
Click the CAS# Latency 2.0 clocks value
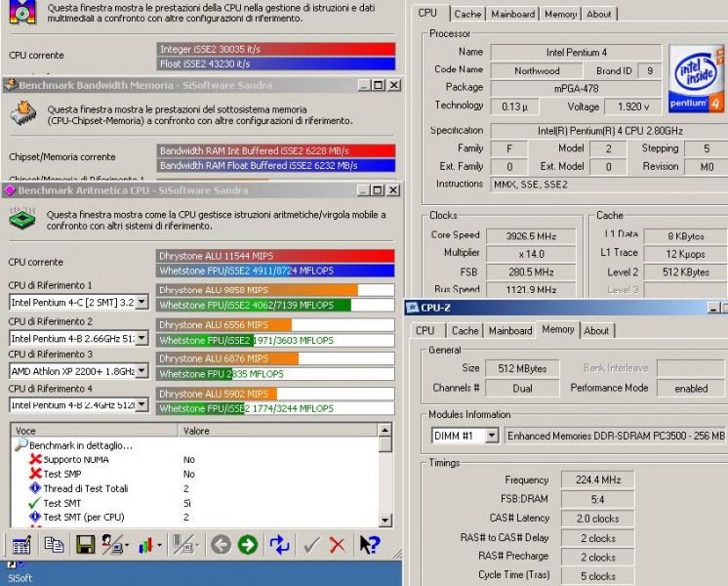[x=598, y=519]
